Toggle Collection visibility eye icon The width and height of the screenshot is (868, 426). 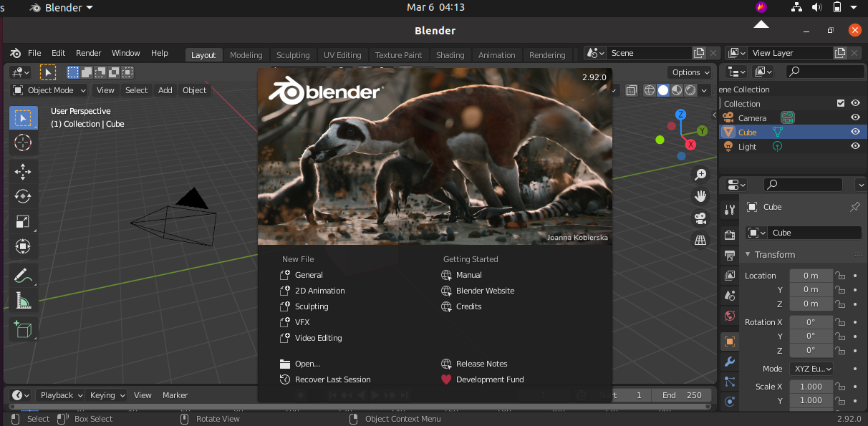coord(855,103)
